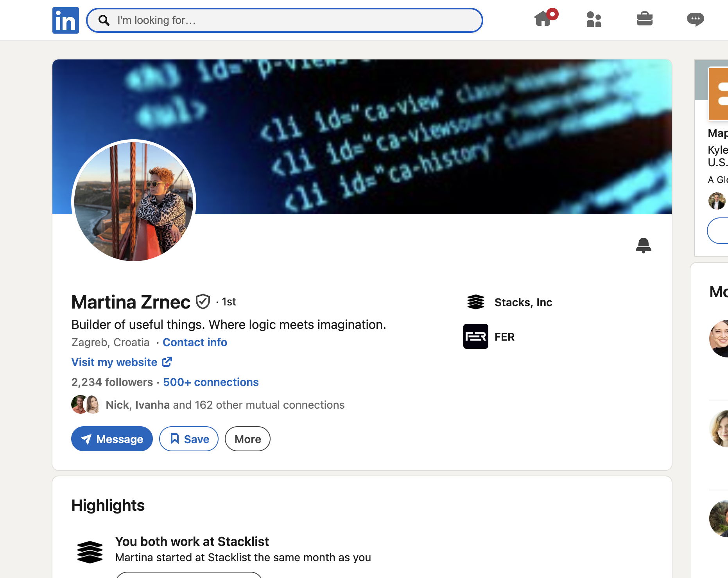This screenshot has width=728, height=578.
Task: Open Stacks, Inc company page
Action: pos(523,302)
